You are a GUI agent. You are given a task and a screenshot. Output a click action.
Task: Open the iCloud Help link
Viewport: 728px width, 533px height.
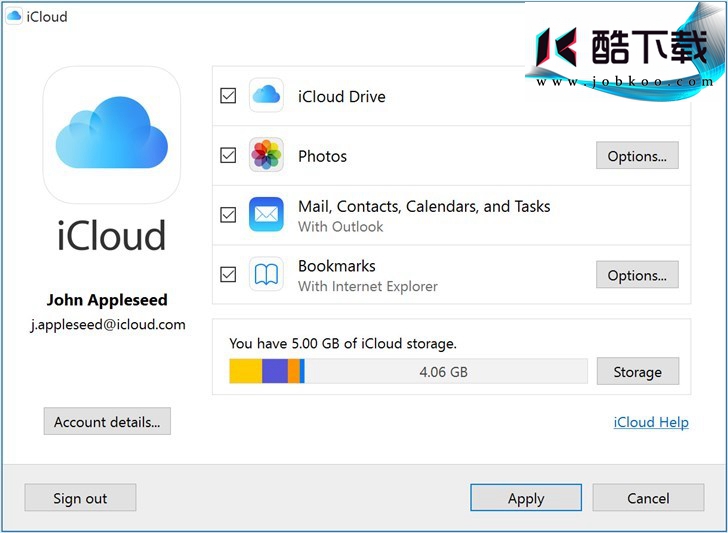651,422
